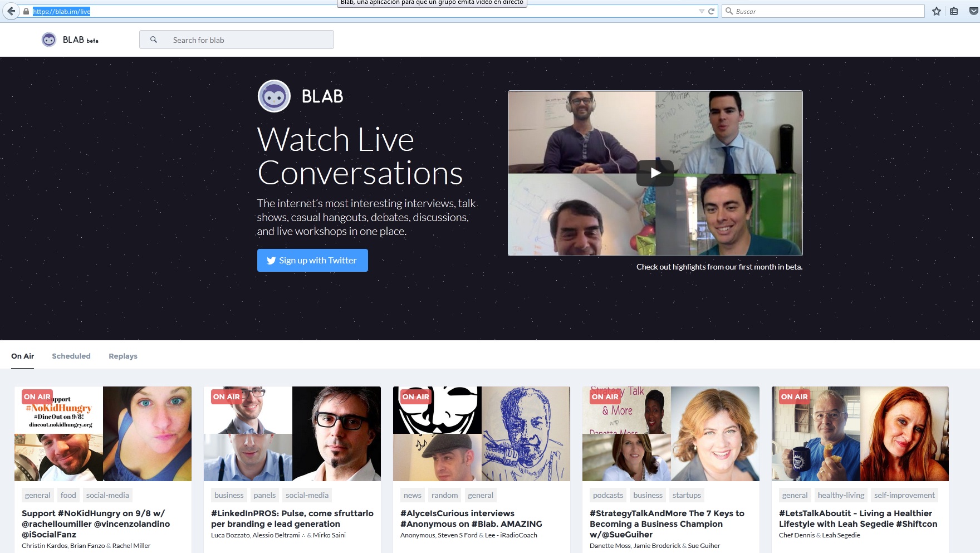
Task: Click host name Danette Moss
Action: pos(610,546)
